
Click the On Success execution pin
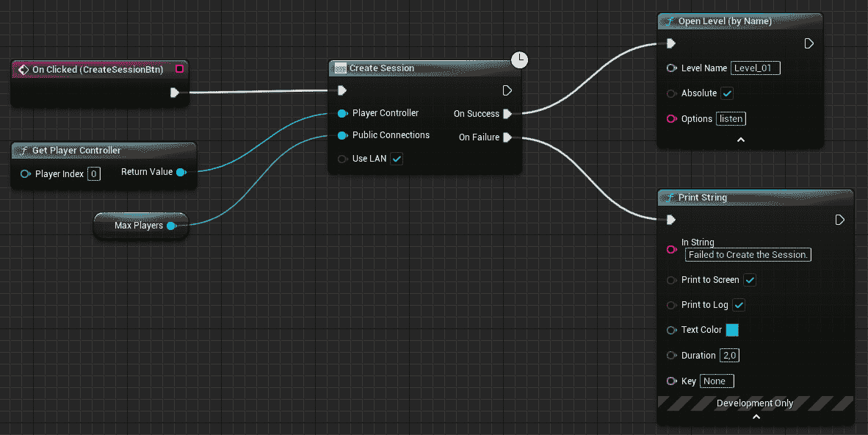coord(507,114)
